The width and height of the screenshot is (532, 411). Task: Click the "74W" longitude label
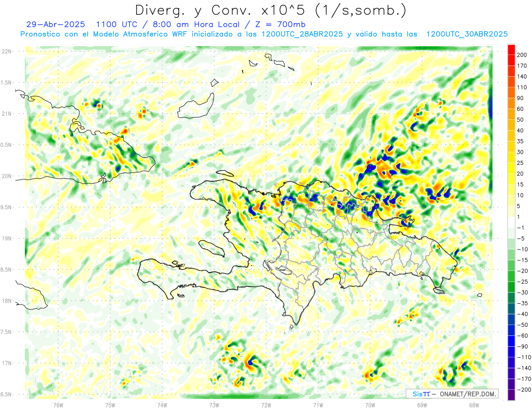162,405
